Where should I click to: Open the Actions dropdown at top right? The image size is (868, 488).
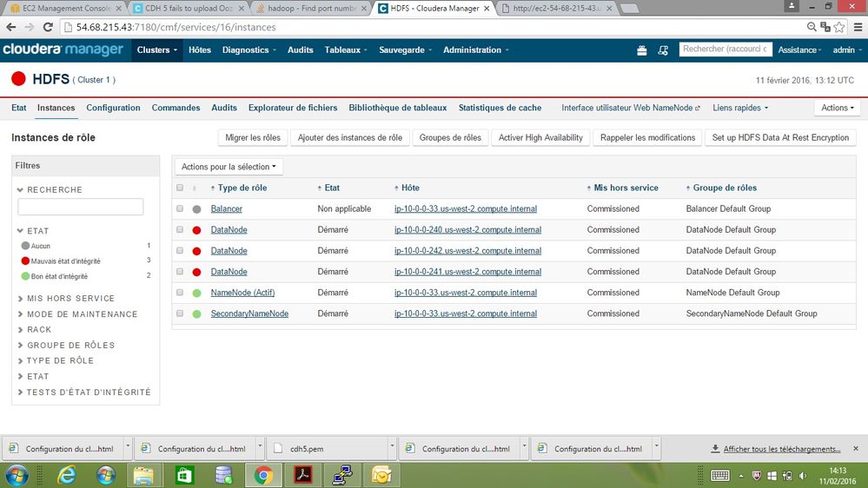coord(837,108)
